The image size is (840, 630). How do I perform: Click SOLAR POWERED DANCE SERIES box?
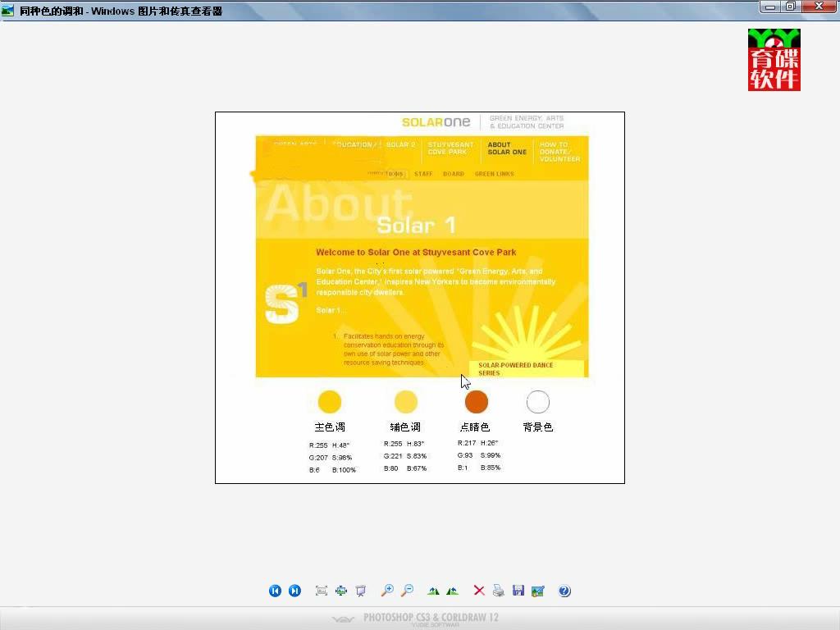[527, 368]
